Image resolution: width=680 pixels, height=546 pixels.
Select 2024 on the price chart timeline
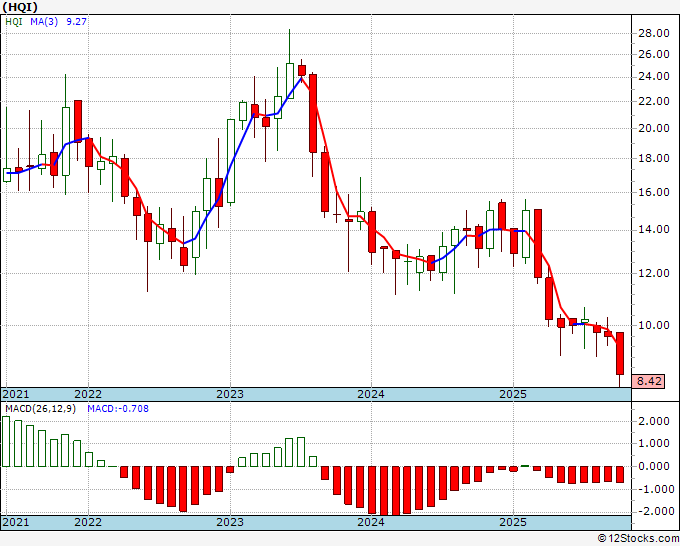point(371,394)
